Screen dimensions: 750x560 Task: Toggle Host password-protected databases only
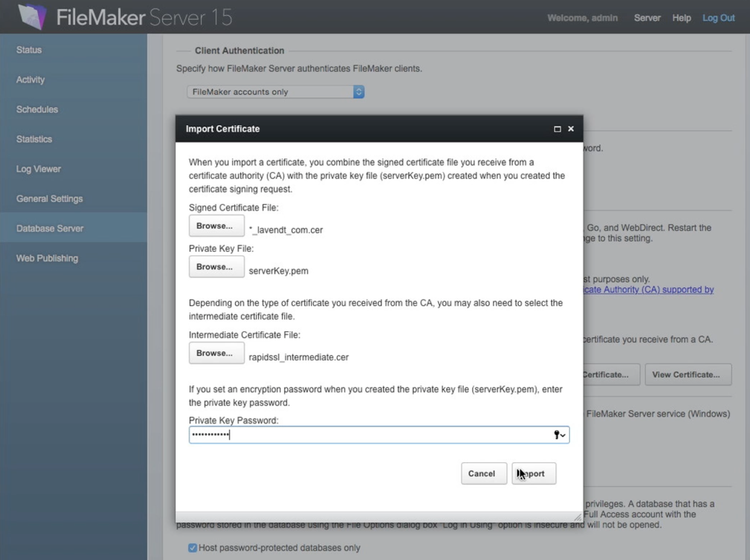point(193,548)
